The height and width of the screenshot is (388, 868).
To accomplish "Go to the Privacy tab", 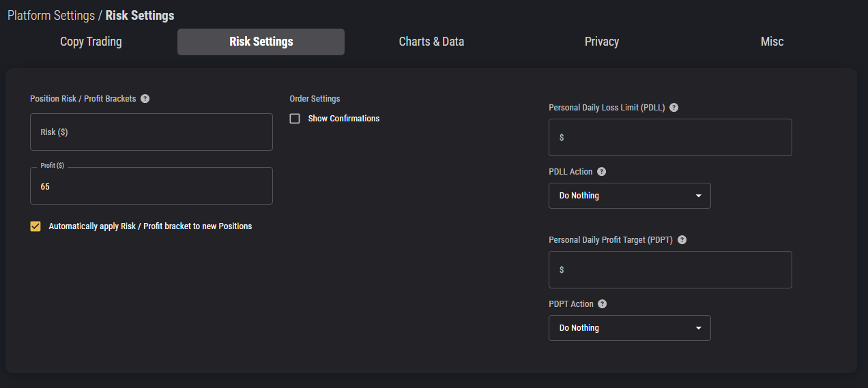I will [602, 42].
